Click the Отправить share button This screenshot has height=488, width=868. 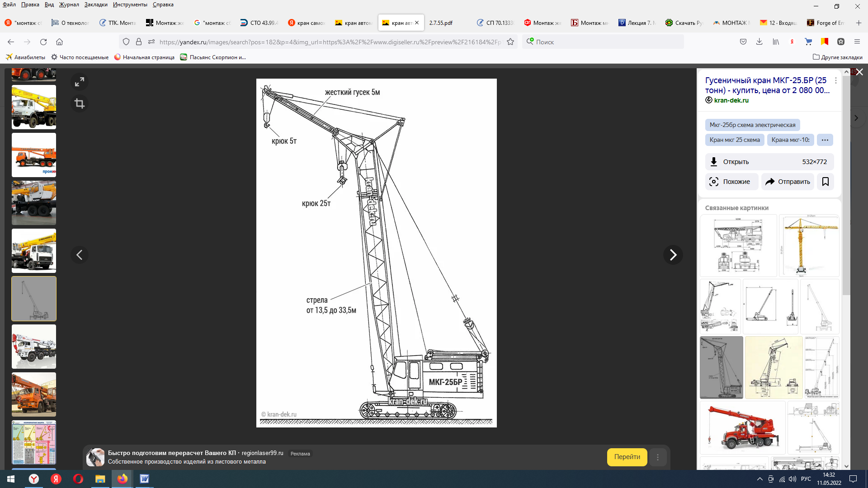tap(788, 182)
